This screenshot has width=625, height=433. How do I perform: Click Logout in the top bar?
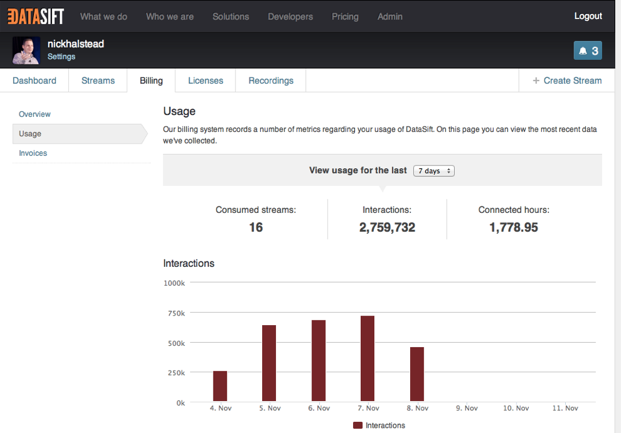pos(588,16)
